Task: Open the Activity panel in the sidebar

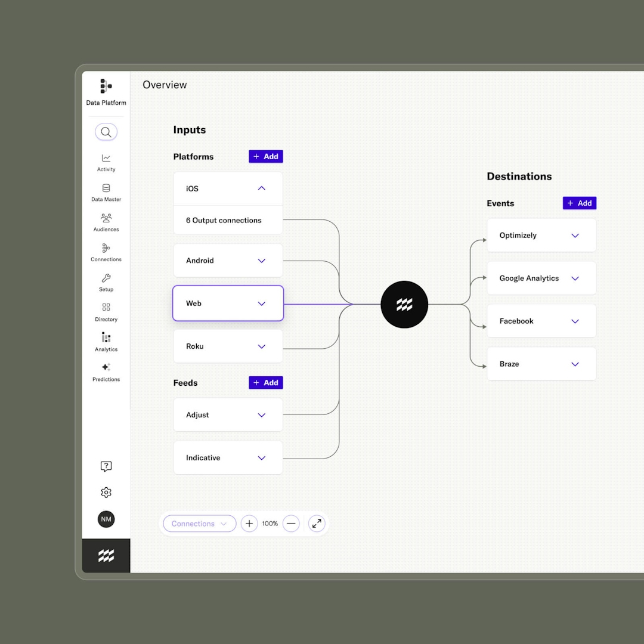Action: click(106, 161)
